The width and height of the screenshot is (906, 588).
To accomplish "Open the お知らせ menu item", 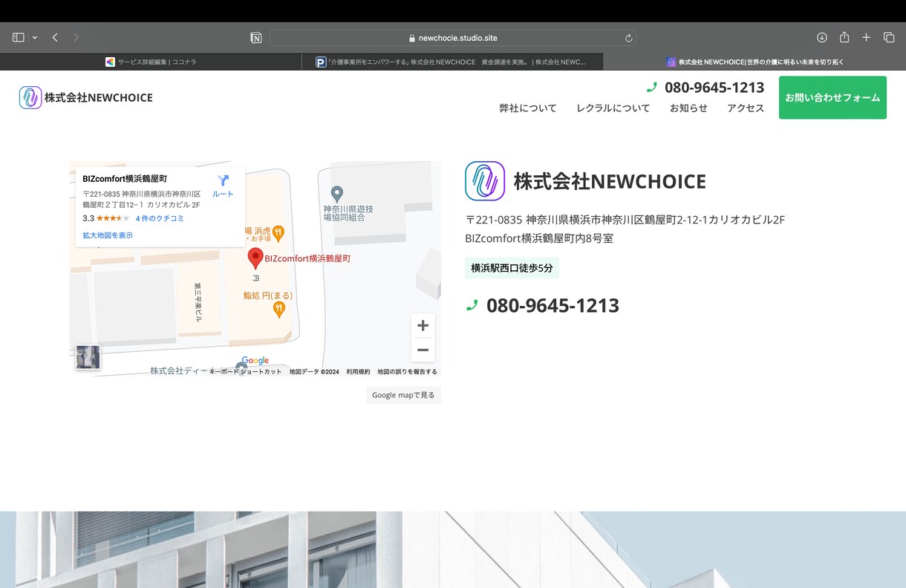I will (688, 108).
